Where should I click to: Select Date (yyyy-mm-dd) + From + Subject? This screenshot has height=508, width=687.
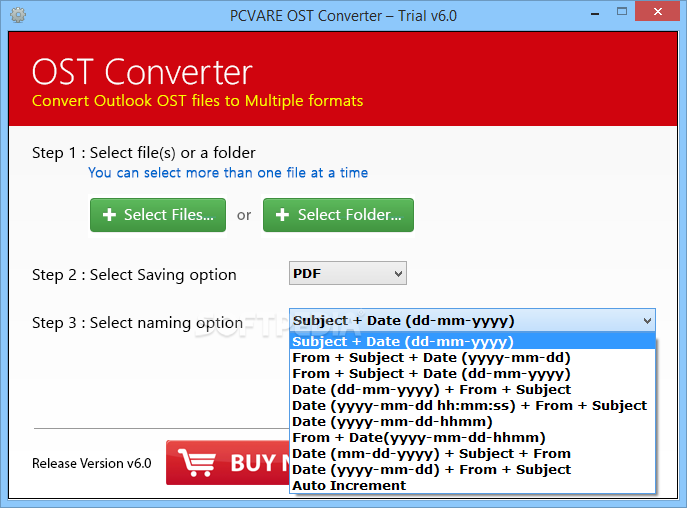pos(472,469)
